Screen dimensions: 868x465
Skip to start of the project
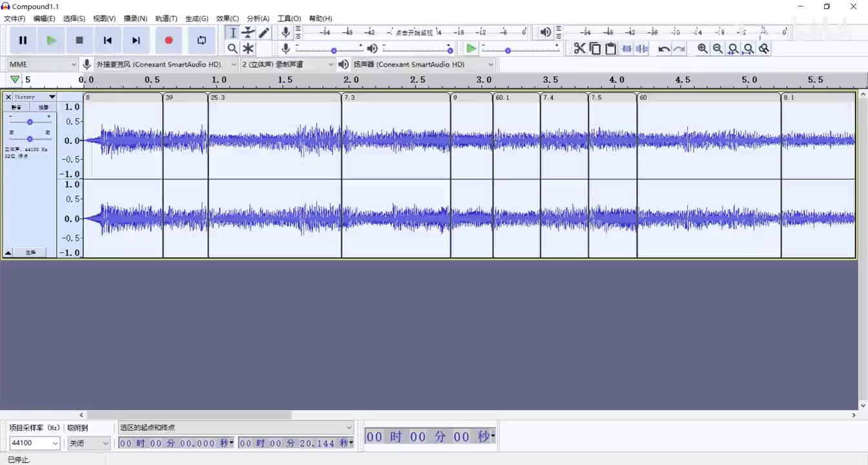pyautogui.click(x=108, y=40)
